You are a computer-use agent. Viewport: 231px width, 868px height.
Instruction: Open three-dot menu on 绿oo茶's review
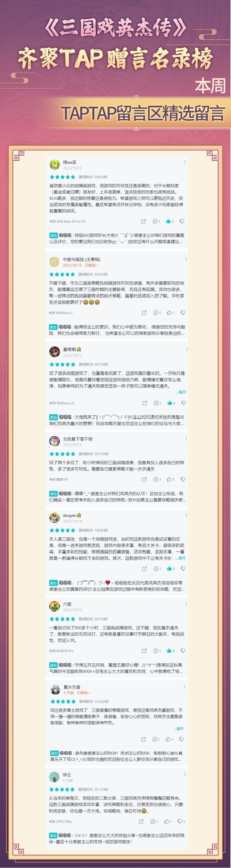(x=185, y=162)
